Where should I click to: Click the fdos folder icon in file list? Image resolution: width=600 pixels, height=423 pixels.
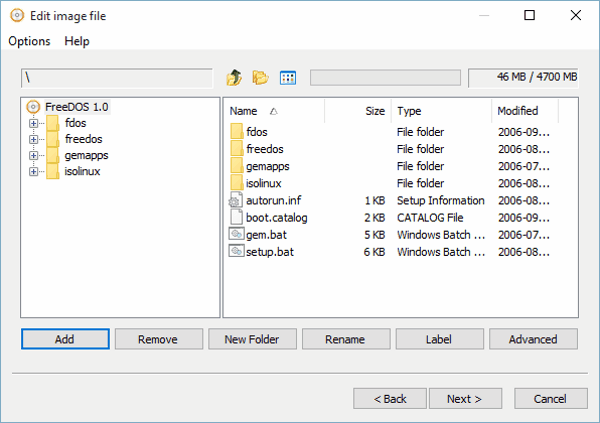pos(237,131)
